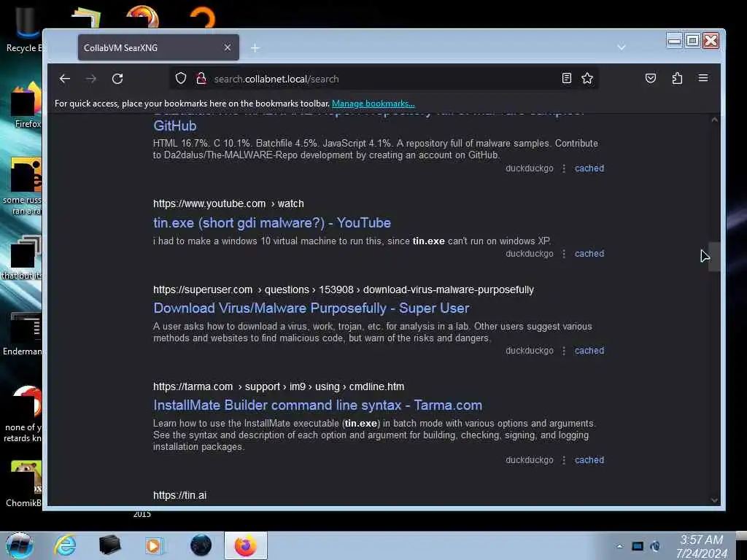
Task: Click the https://tin.ai result URL
Action: click(179, 495)
